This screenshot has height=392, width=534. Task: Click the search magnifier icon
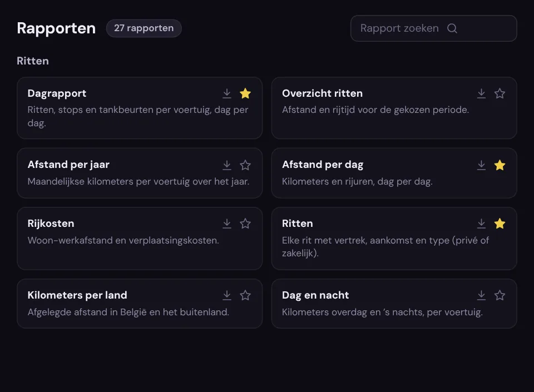452,28
